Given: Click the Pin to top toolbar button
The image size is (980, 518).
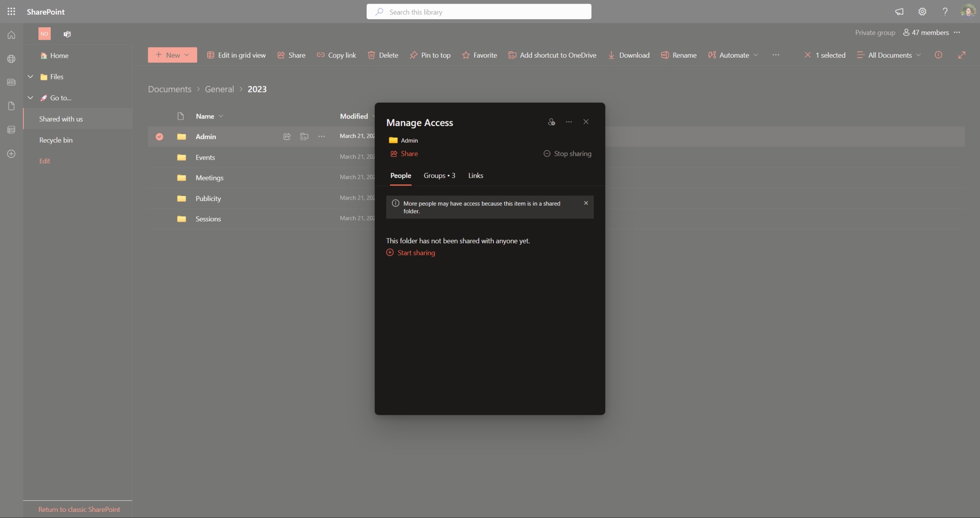Looking at the screenshot, I should (x=430, y=55).
